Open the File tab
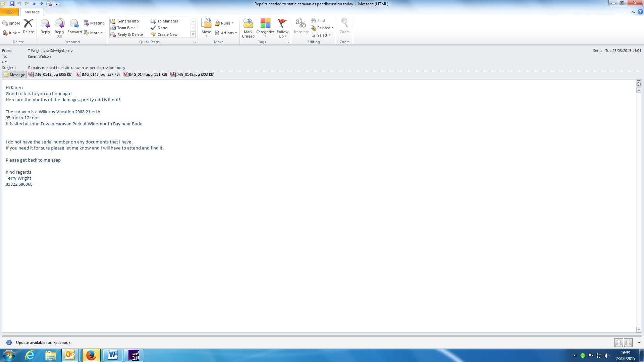This screenshot has width=644, height=362. click(x=9, y=12)
